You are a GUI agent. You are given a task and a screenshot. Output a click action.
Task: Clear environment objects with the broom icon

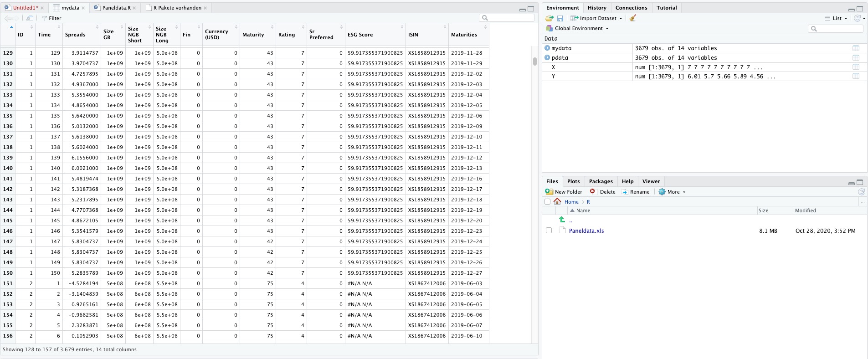point(632,18)
